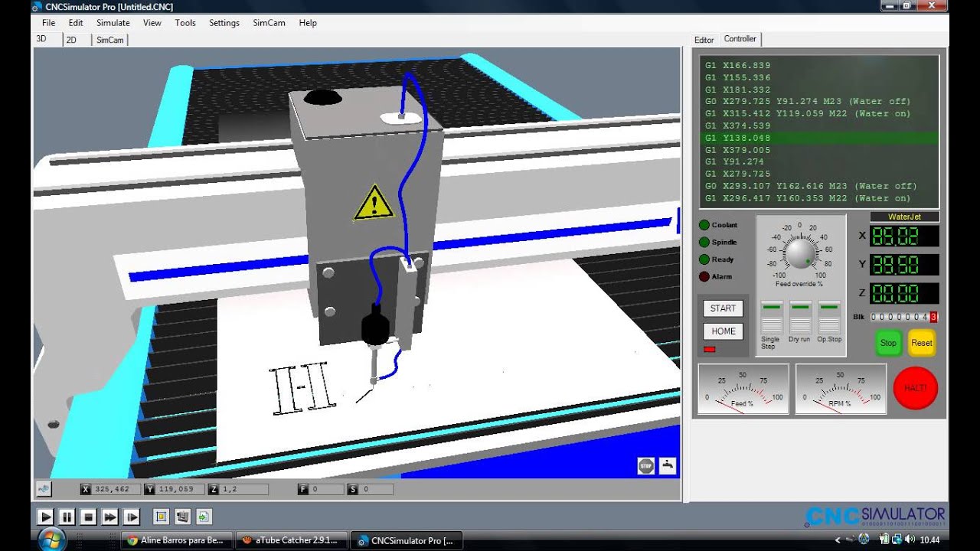Switch to Aline Barros Chrome taskbar window
Screen dimensions: 980x551
click(x=175, y=540)
